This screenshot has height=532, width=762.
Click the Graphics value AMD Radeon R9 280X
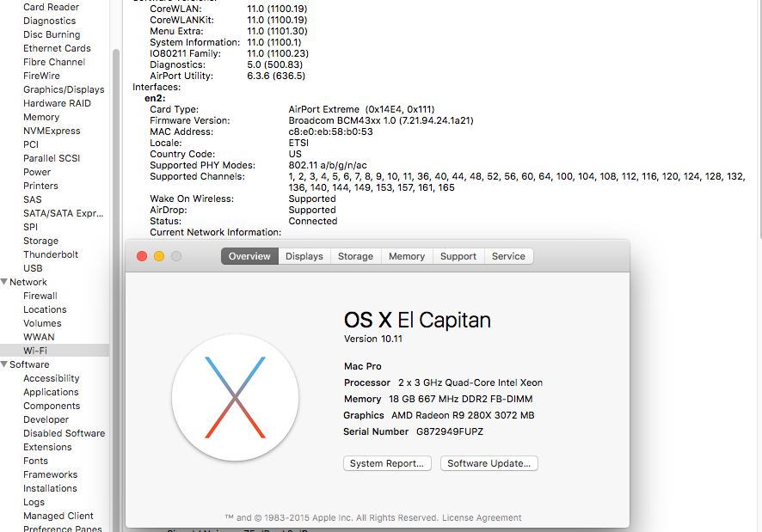[x=463, y=415]
